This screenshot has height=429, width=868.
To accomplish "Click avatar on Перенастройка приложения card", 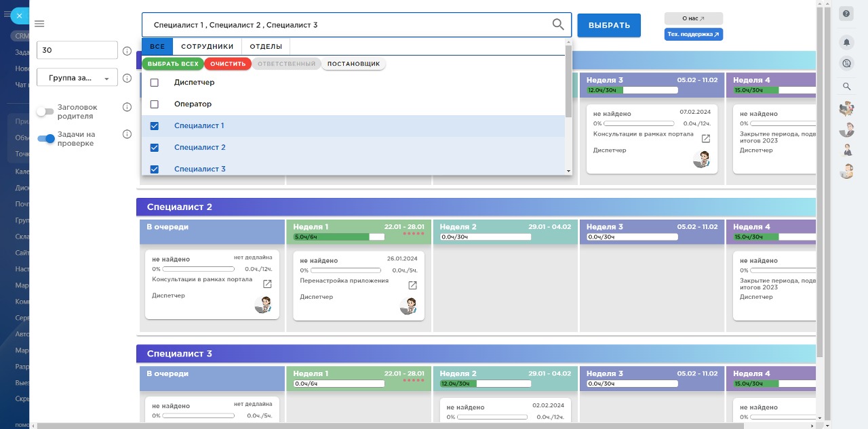I will tap(408, 306).
